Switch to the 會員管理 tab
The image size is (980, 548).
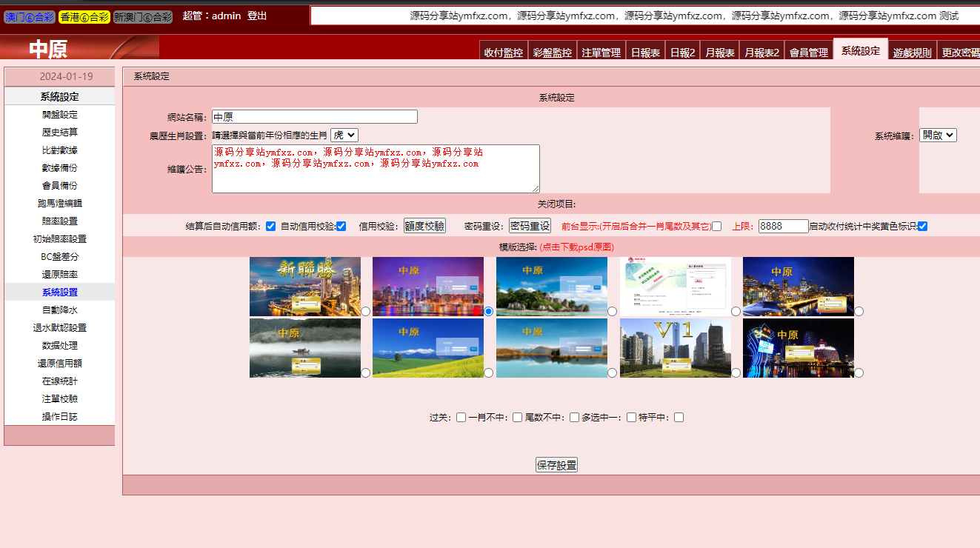coord(808,53)
